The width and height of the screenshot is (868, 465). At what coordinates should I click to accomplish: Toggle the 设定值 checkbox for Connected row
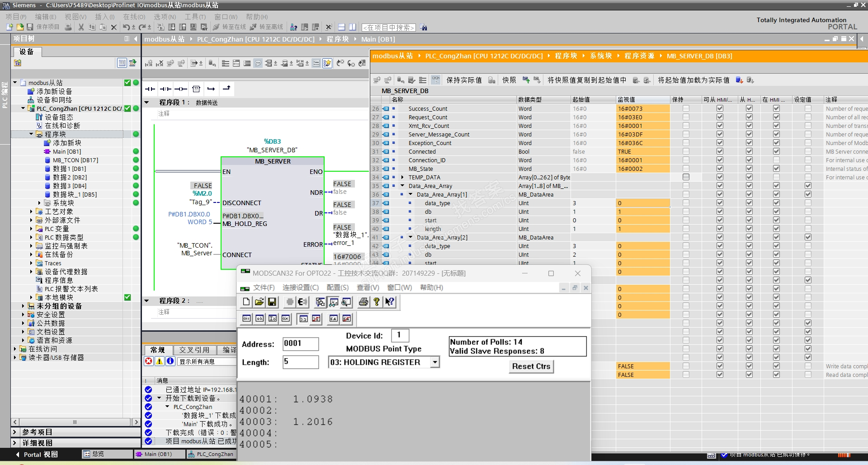point(808,152)
